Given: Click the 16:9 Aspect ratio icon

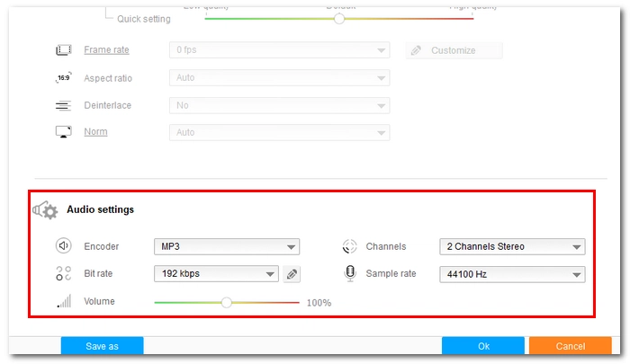Looking at the screenshot, I should pyautogui.click(x=64, y=77).
